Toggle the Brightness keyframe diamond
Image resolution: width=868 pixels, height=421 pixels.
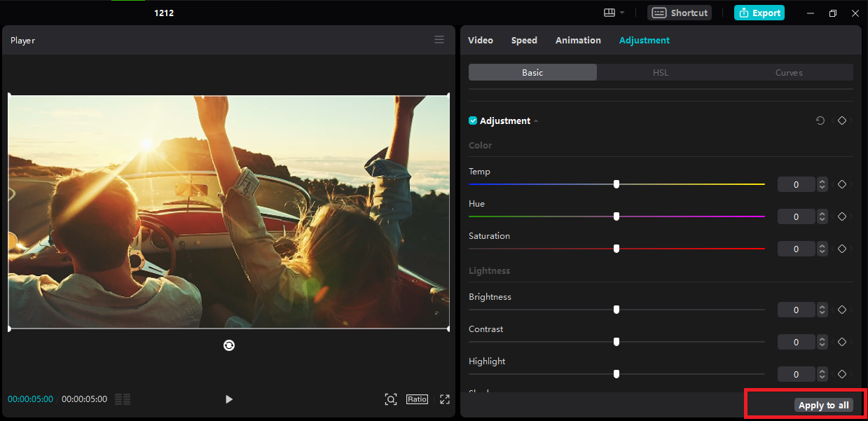842,310
